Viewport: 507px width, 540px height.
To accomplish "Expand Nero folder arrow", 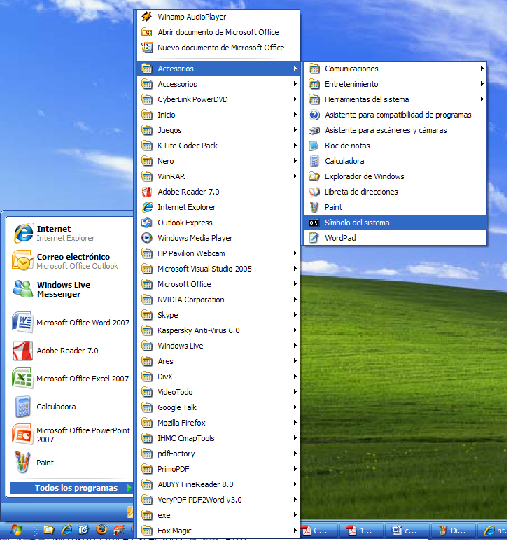I will (x=295, y=161).
